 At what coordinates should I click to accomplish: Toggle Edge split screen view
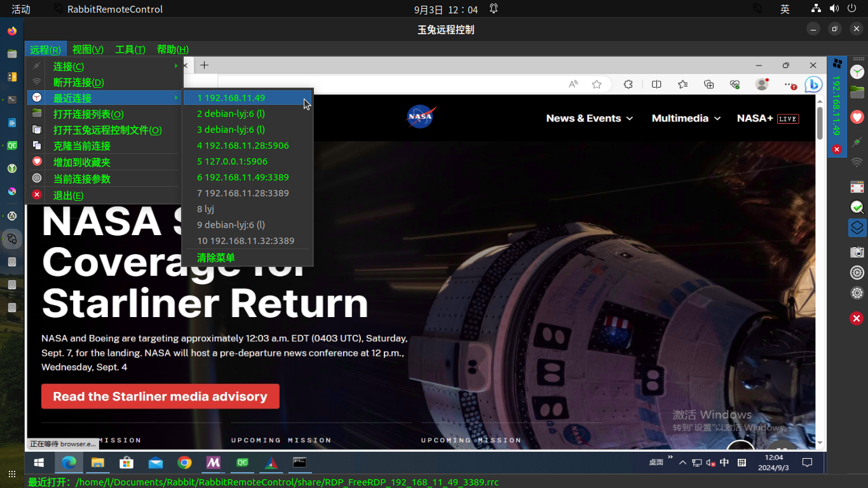click(x=656, y=85)
